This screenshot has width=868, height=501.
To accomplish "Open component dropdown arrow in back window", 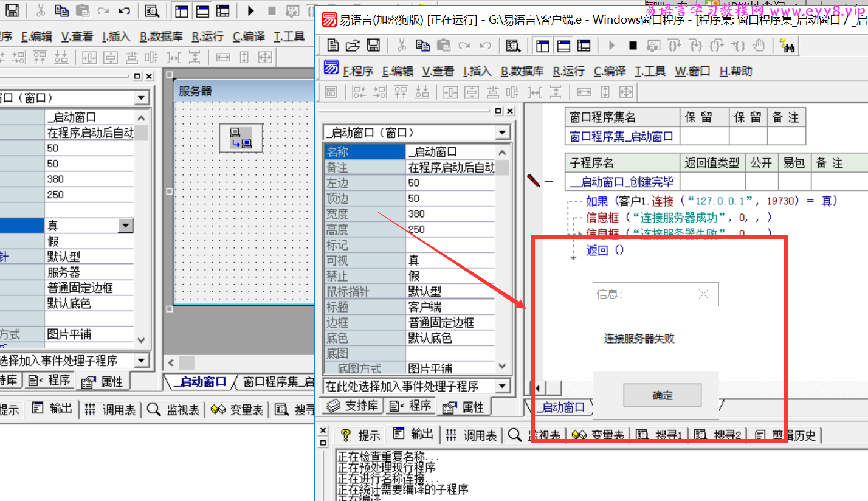I will pyautogui.click(x=141, y=98).
